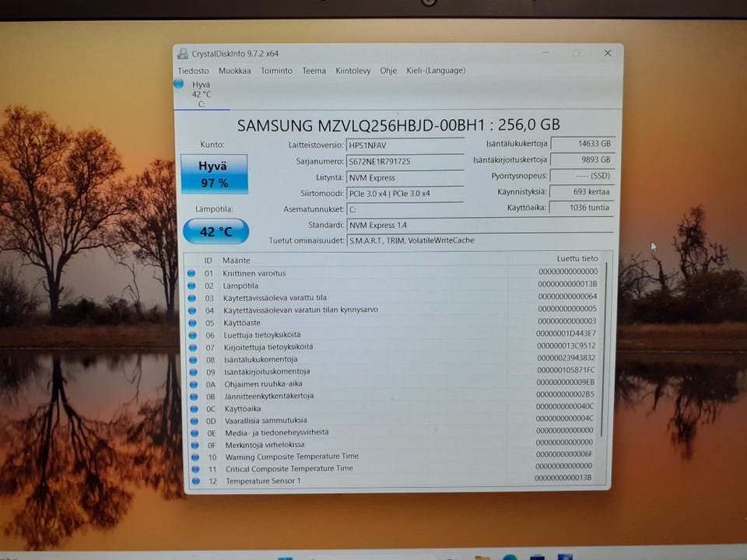Image resolution: width=747 pixels, height=560 pixels.
Task: Click status dot of row 03 Käytettävissäoleva varattu tila
Action: 192,298
